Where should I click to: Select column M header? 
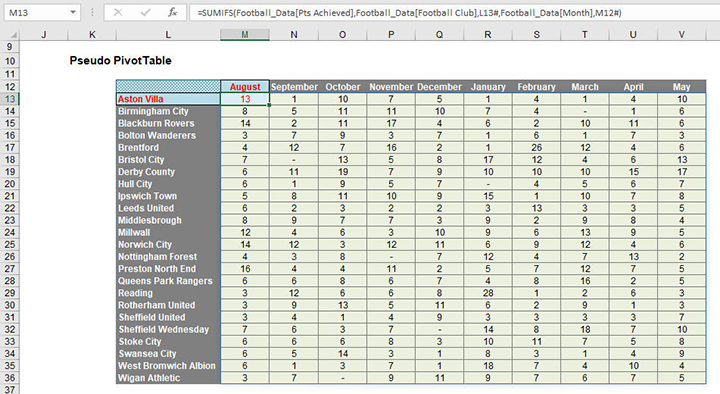click(245, 34)
